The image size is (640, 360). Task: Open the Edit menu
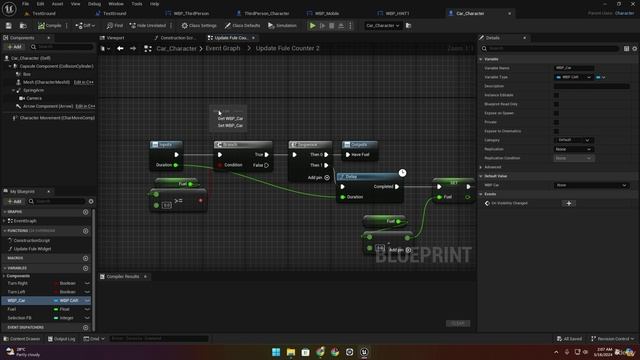click(x=40, y=4)
